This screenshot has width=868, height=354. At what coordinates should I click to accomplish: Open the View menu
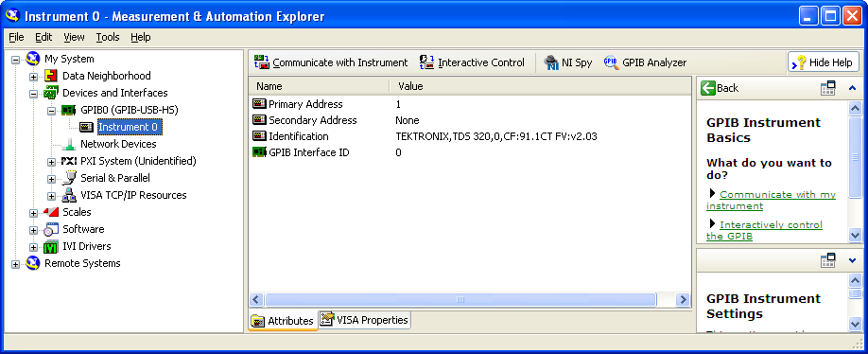point(74,37)
